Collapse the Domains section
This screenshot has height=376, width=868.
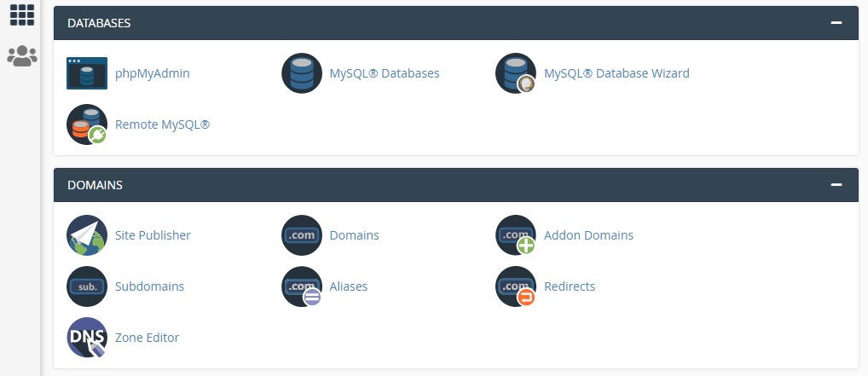pyautogui.click(x=836, y=184)
